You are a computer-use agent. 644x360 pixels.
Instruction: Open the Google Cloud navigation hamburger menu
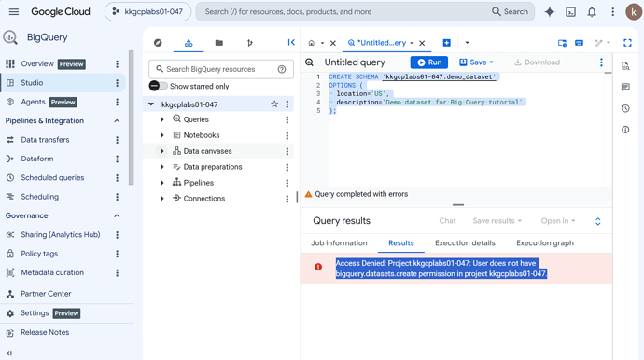(14, 11)
